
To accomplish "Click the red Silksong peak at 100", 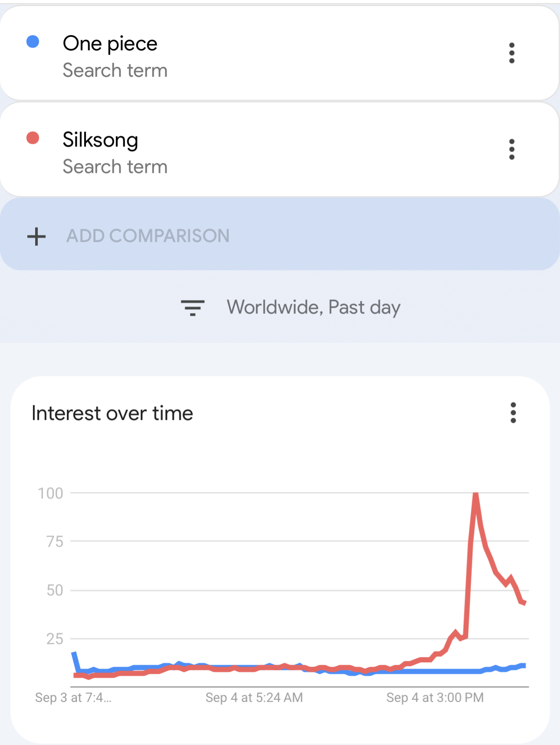I will (x=476, y=494).
